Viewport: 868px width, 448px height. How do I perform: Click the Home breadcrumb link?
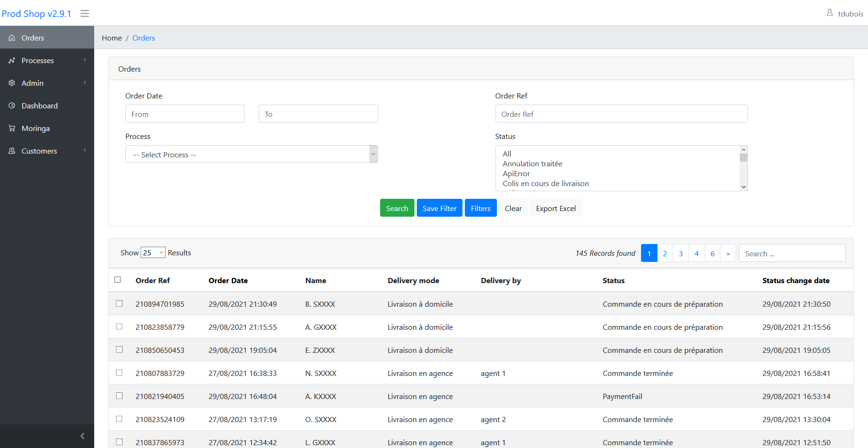(112, 38)
